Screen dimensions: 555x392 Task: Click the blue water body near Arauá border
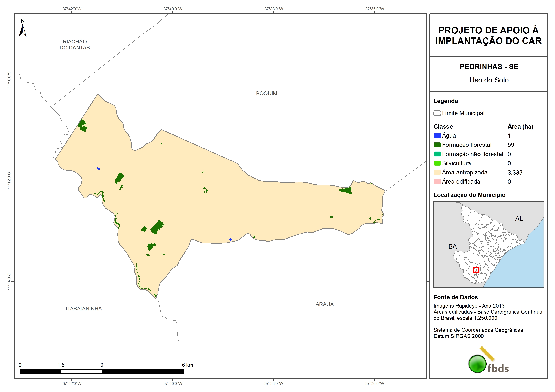coord(230,240)
